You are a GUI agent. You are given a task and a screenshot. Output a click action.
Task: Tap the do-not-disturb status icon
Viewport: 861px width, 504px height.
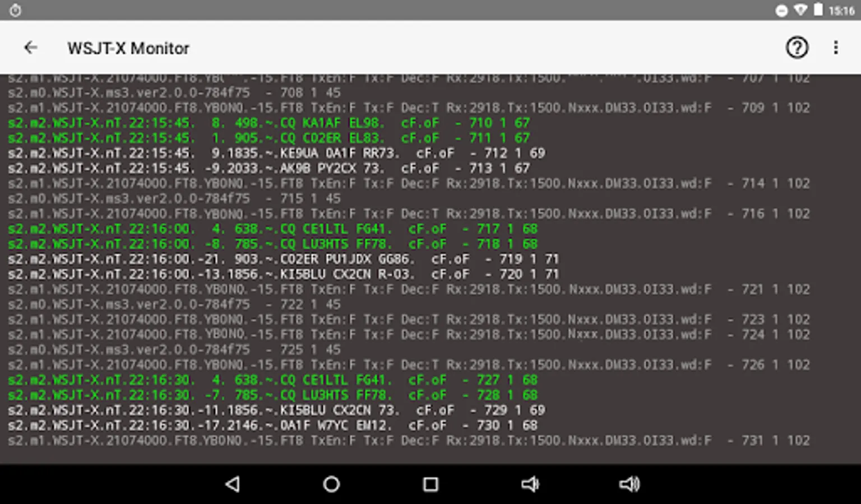[x=781, y=11]
